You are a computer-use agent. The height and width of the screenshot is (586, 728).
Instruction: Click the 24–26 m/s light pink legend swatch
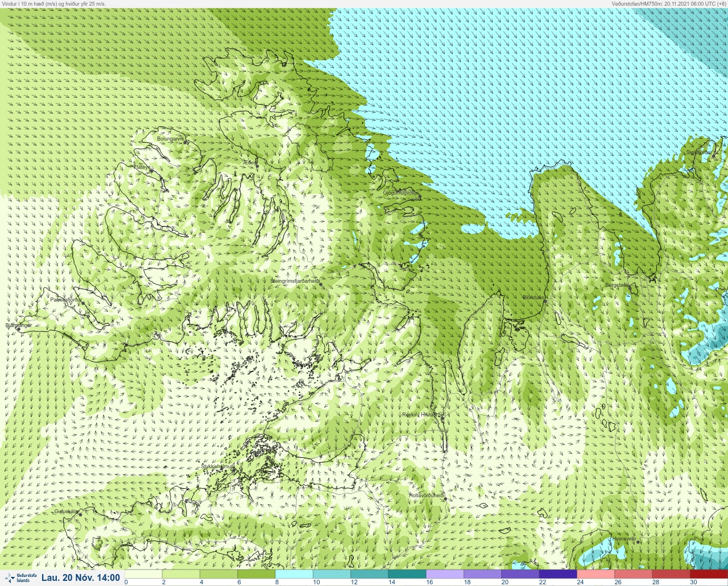pyautogui.click(x=595, y=574)
